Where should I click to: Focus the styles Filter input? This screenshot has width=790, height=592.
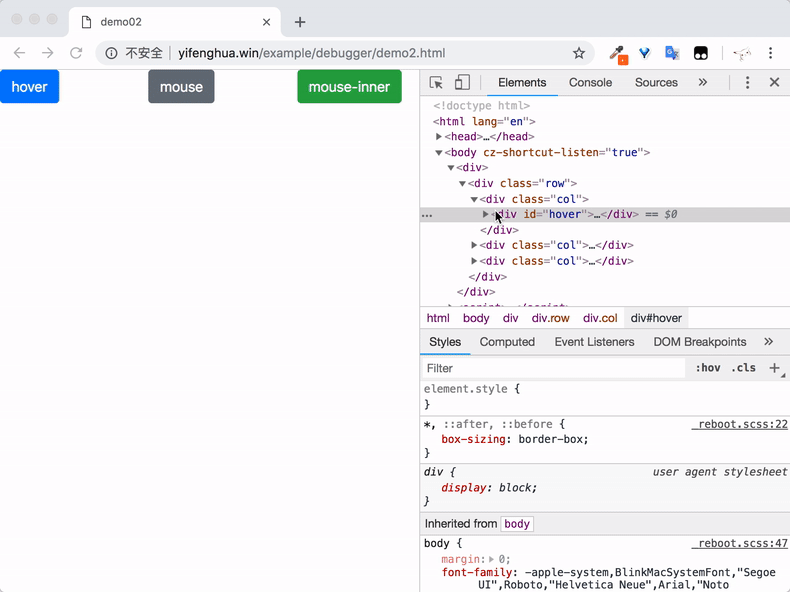click(553, 368)
